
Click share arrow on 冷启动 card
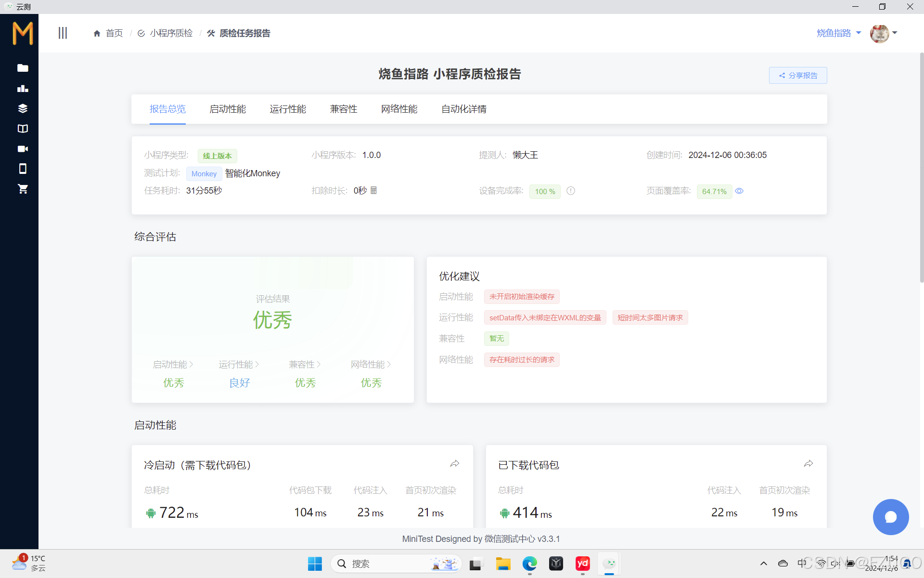[x=455, y=464]
